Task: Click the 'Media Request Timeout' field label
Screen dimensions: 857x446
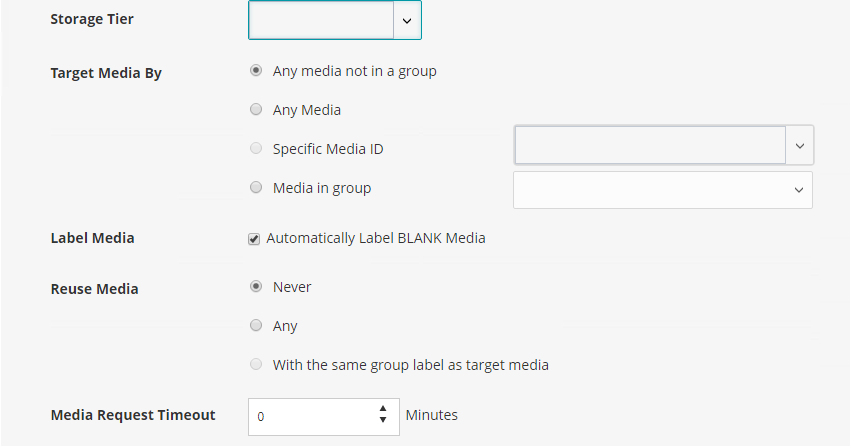Action: [x=133, y=415]
